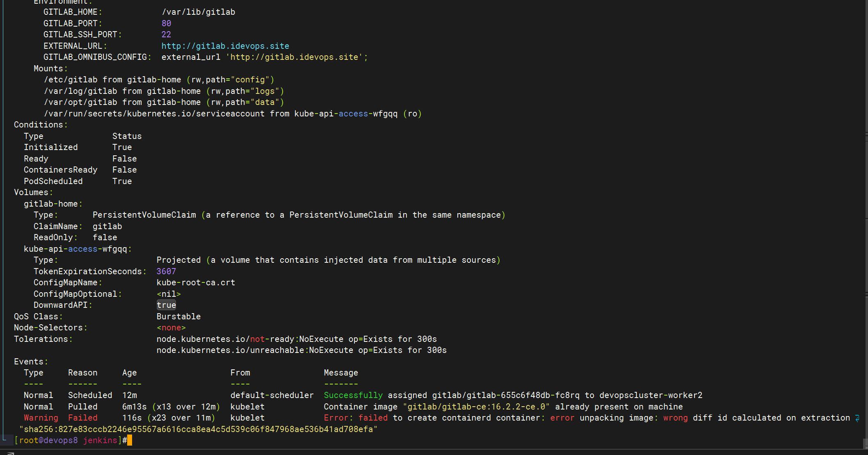Screen dimensions: 868x455
Task: Click the 'Events:' heading
Action: point(31,362)
